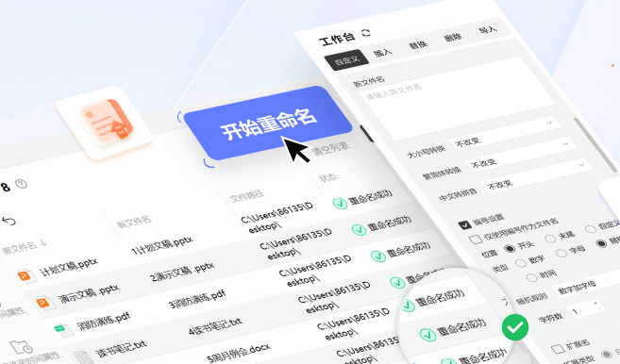Select the 时间 type radio button

tap(531, 277)
